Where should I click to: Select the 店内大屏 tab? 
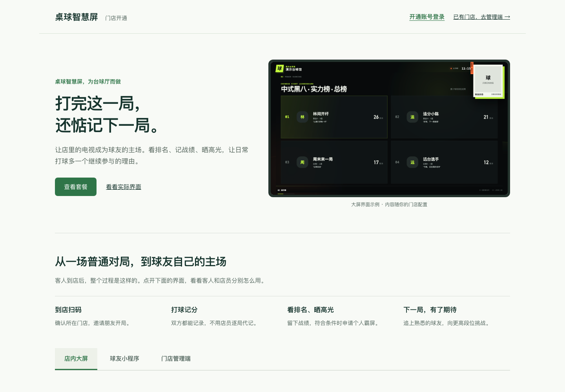pos(76,359)
